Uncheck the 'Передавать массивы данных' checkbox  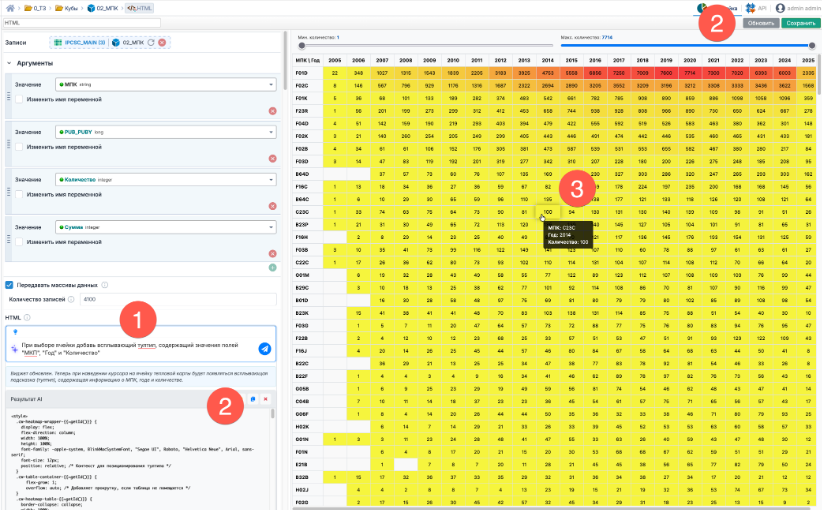click(9, 284)
